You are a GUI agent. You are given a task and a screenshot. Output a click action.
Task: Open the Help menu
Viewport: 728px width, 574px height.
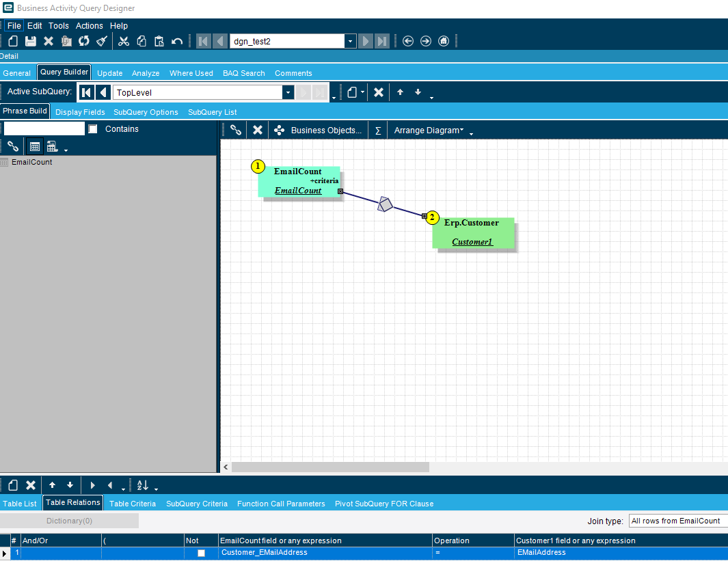click(x=119, y=26)
